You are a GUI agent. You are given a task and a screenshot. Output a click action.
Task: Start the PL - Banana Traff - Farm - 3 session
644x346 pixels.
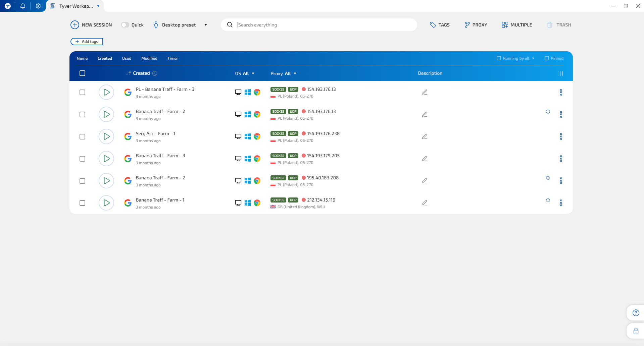[x=106, y=92]
